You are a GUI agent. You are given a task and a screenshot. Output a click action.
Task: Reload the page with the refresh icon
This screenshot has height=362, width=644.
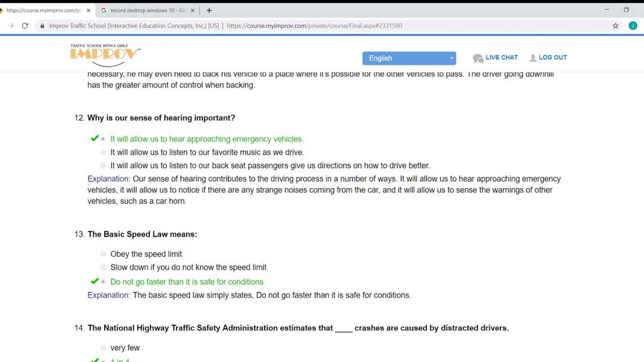[x=25, y=25]
